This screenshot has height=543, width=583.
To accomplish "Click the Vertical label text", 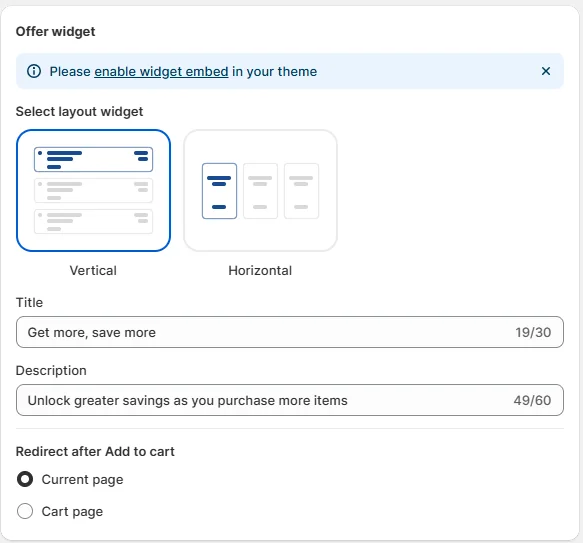I will click(x=93, y=270).
